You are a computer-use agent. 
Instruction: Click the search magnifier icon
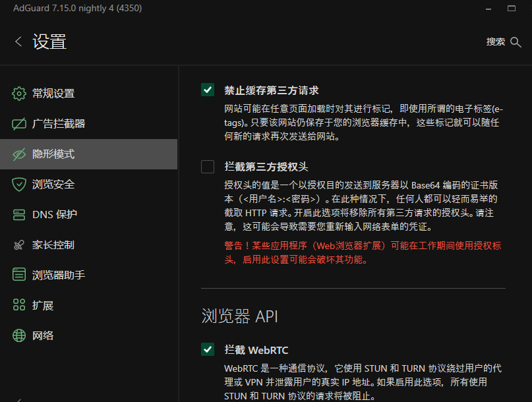point(517,42)
